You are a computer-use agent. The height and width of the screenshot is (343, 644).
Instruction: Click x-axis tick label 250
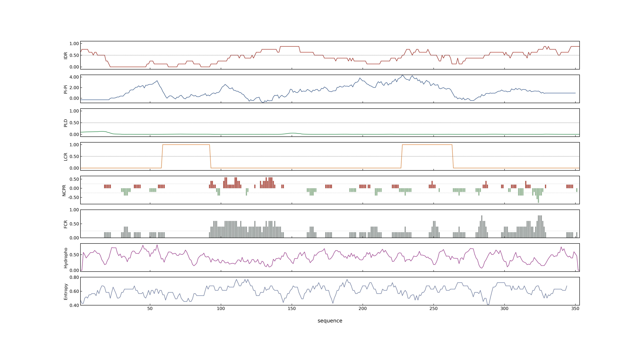point(433,309)
